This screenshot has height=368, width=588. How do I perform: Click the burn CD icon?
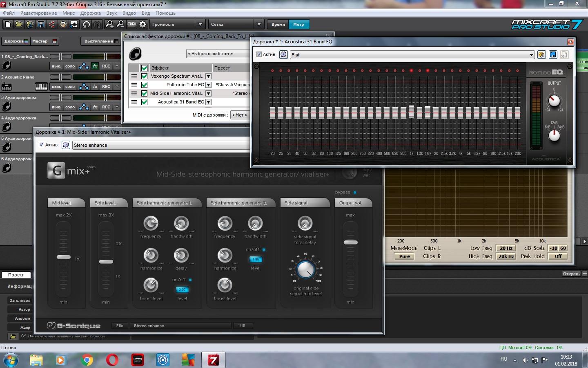[63, 25]
